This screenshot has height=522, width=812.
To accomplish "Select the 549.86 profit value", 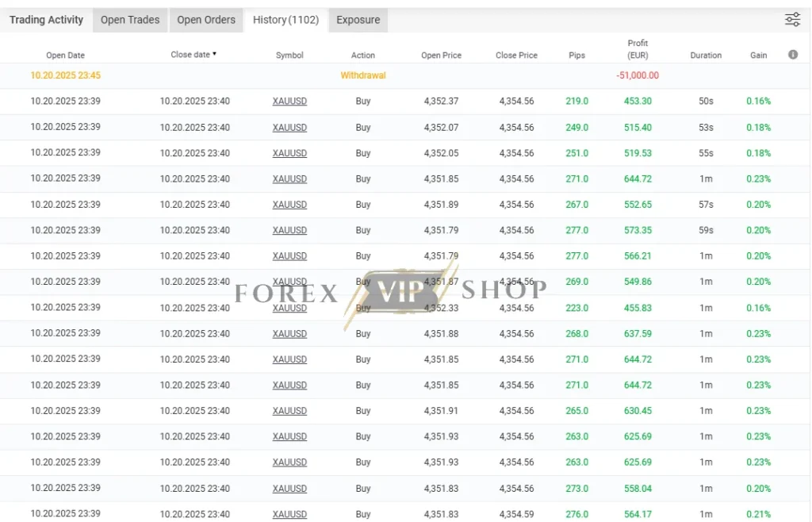I will (638, 282).
